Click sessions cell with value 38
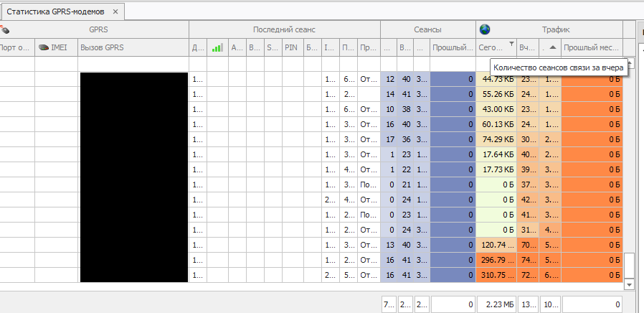 405,109
